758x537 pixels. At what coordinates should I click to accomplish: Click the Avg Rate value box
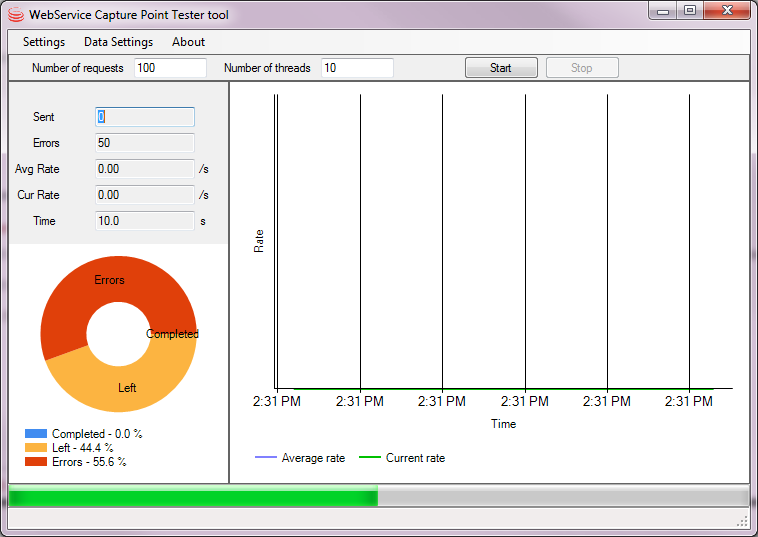pos(144,169)
